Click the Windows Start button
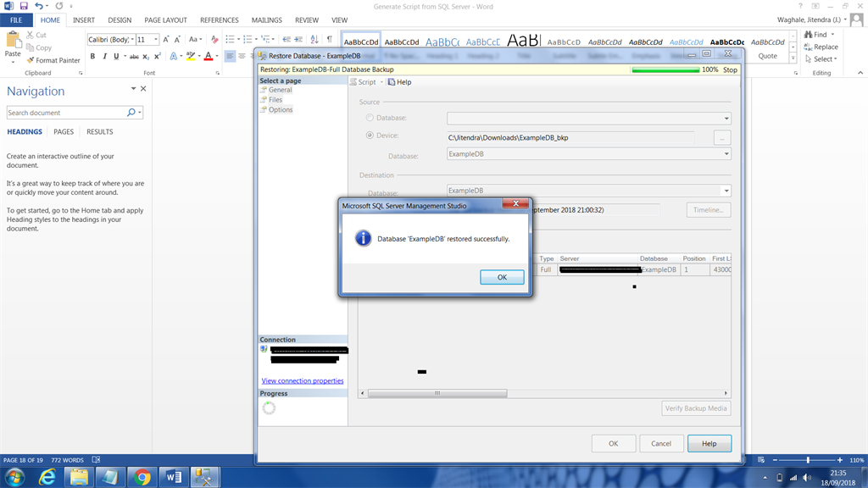 click(x=14, y=477)
